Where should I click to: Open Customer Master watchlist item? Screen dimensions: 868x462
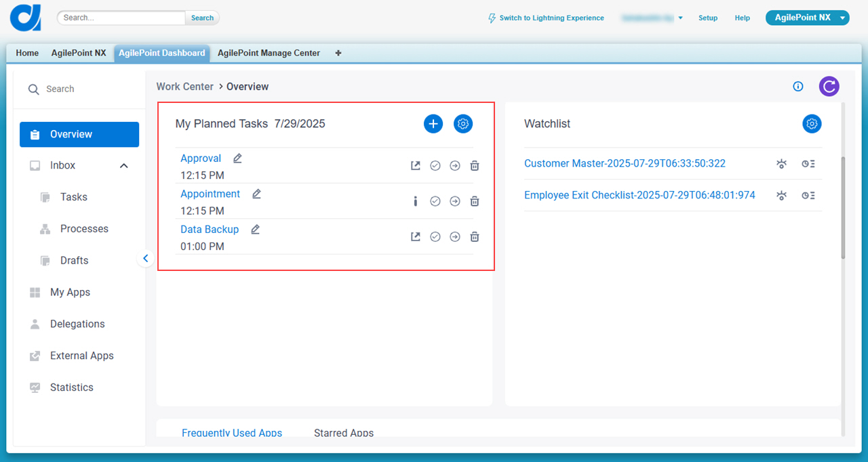[x=625, y=163]
